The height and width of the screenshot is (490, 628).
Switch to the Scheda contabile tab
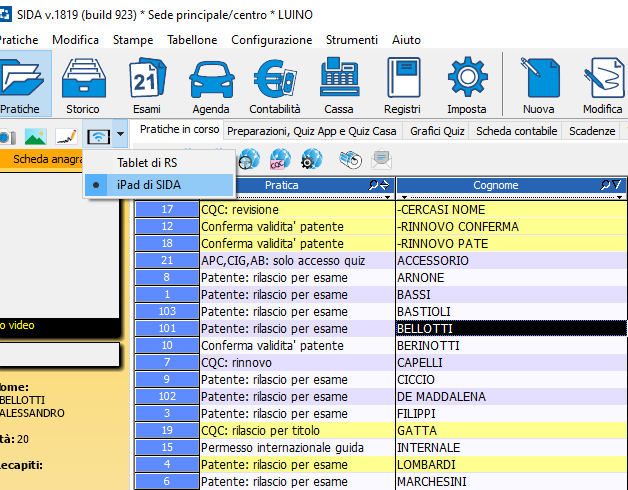click(x=515, y=131)
